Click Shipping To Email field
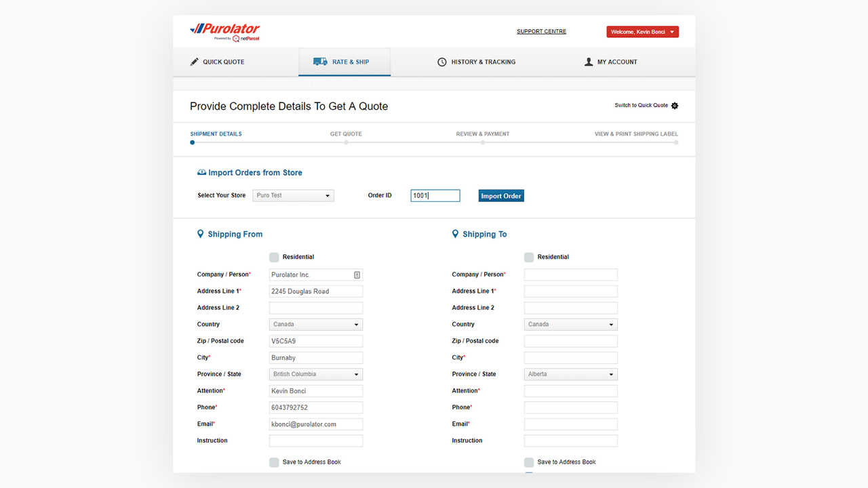This screenshot has height=488, width=868. 571,424
